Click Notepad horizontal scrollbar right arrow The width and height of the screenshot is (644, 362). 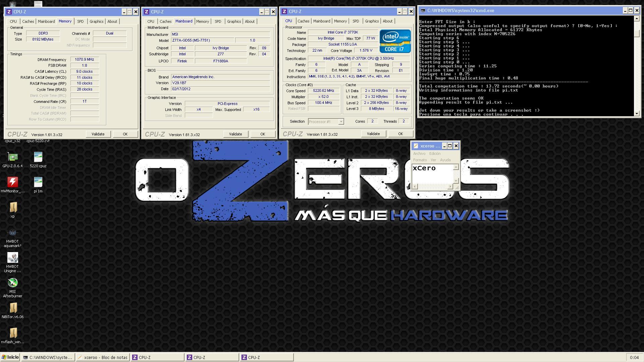click(450, 187)
